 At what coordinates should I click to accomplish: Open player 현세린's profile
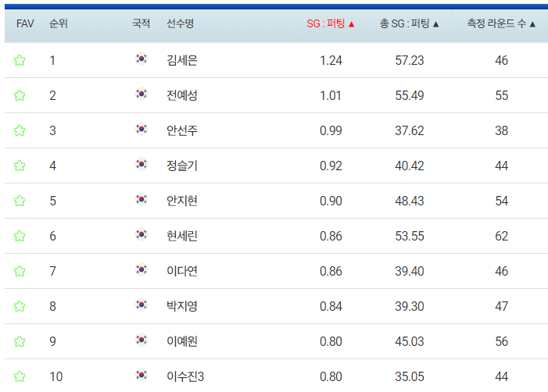click(x=182, y=236)
